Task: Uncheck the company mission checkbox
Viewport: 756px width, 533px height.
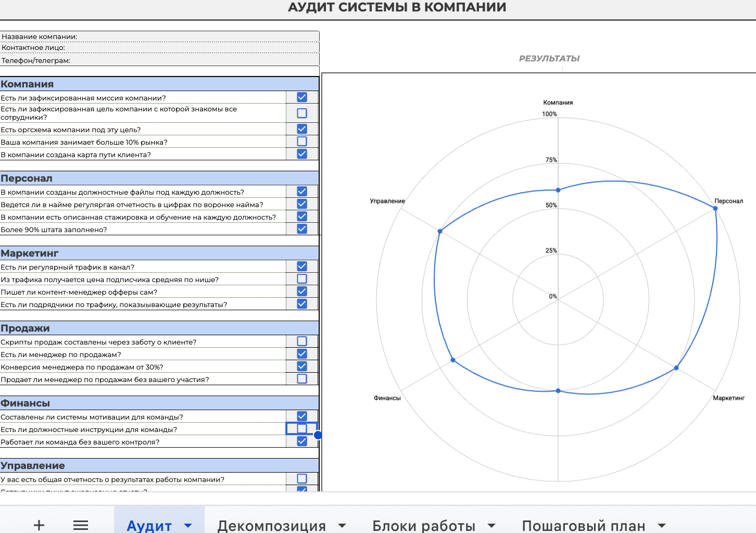Action: [x=302, y=97]
